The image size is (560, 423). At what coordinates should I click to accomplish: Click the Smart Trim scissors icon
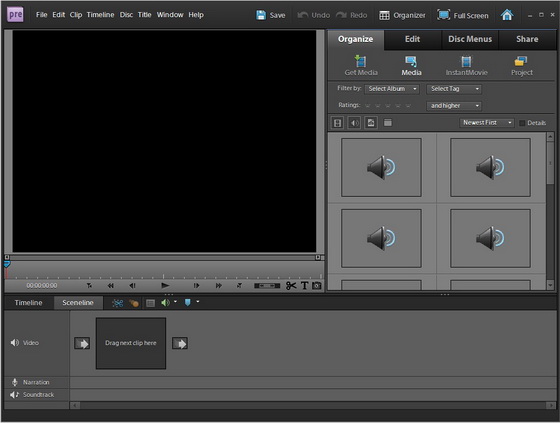pyautogui.click(x=117, y=303)
